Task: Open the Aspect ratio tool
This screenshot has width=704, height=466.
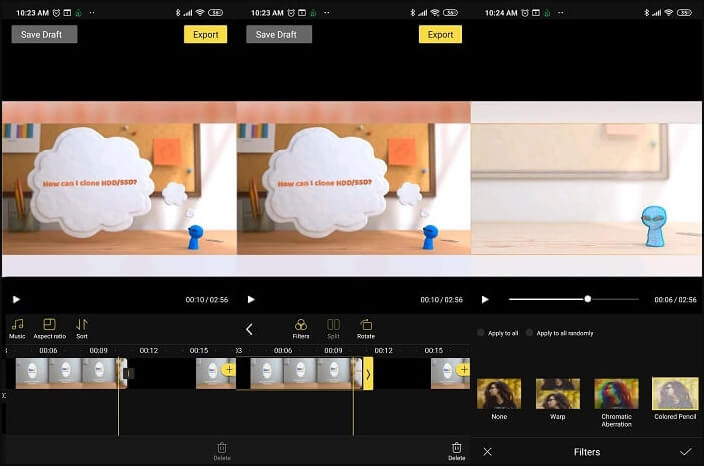Action: (x=49, y=325)
